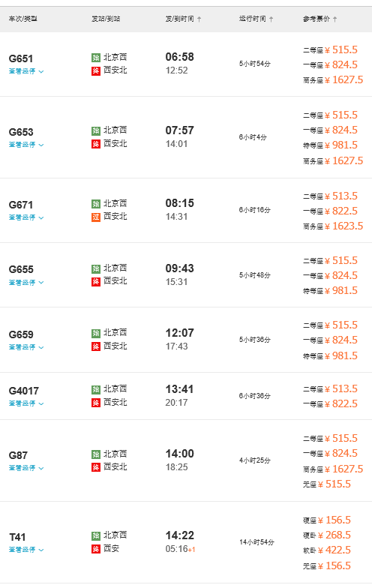This screenshot has width=372, height=588.
Task: Expand the stop list under G655
Action: coord(26,282)
